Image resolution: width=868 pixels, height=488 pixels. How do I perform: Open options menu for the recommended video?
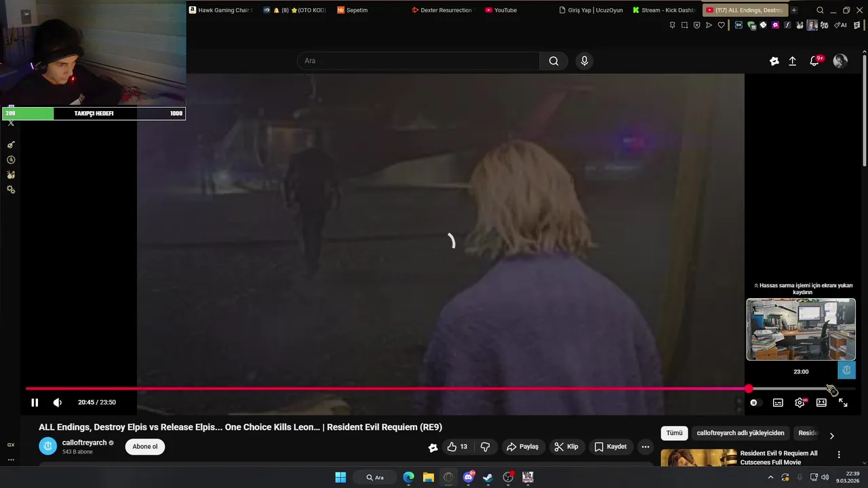click(839, 455)
